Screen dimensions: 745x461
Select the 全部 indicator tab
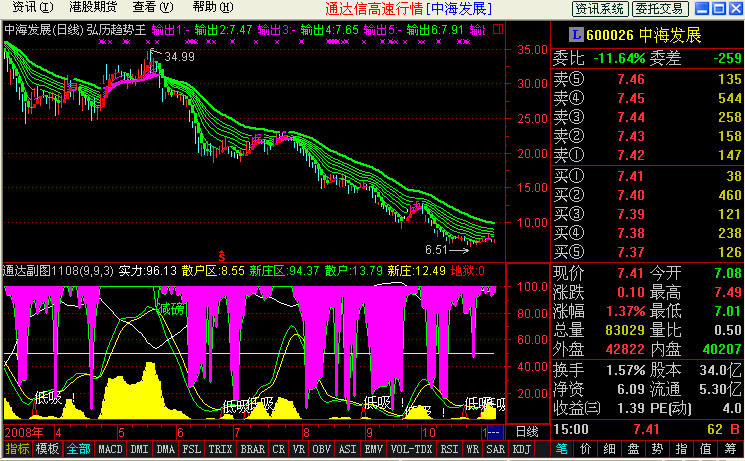pyautogui.click(x=78, y=449)
